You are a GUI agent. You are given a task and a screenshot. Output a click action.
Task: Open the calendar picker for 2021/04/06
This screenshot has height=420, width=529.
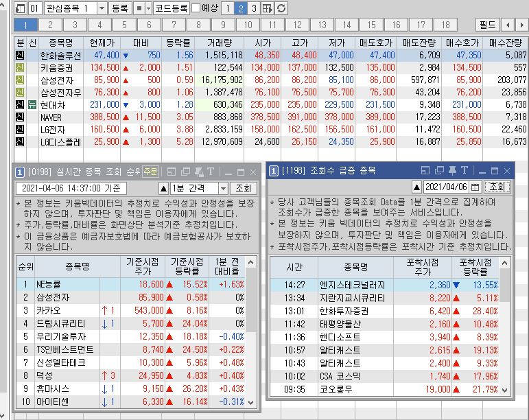coord(475,187)
